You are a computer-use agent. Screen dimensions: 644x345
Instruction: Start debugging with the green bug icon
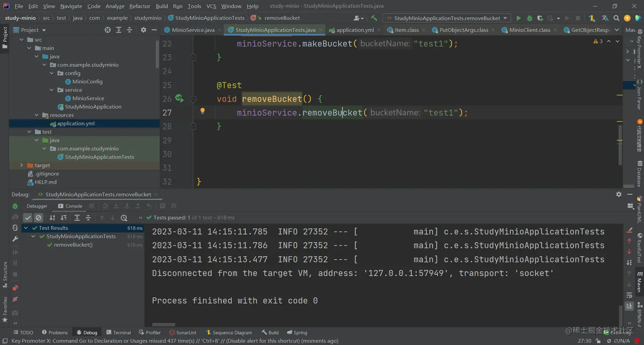(529, 18)
